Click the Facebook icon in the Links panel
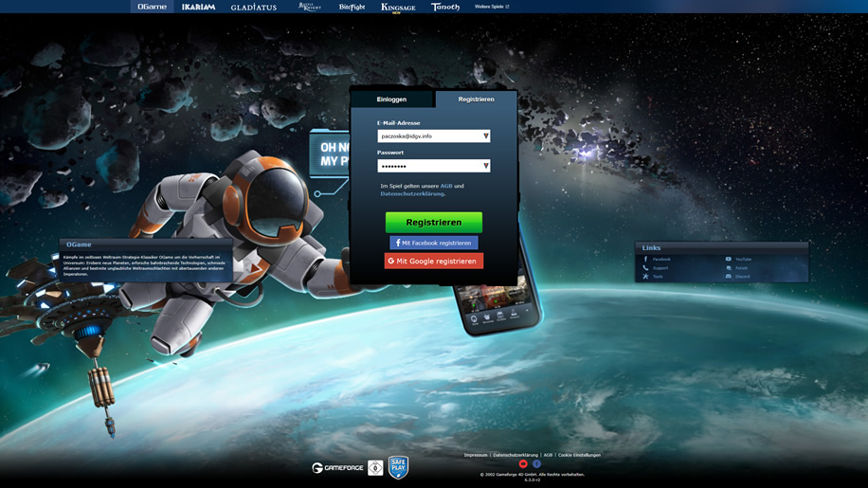868x488 pixels. (645, 259)
